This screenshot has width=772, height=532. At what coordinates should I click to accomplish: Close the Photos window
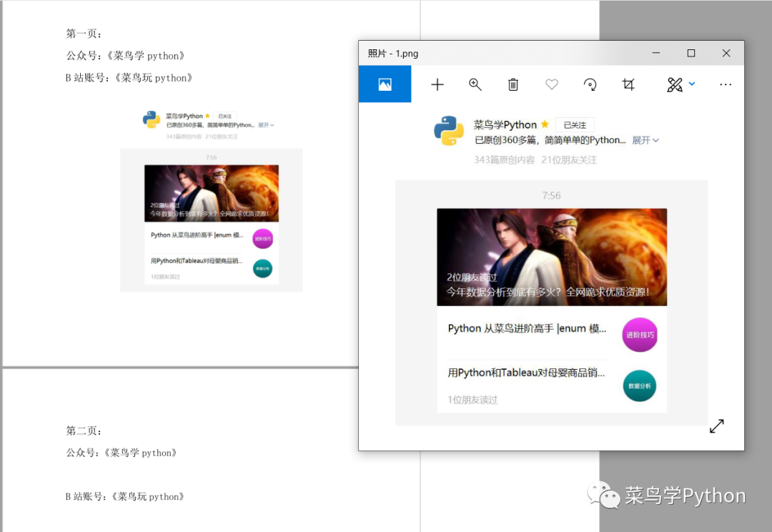tap(726, 53)
